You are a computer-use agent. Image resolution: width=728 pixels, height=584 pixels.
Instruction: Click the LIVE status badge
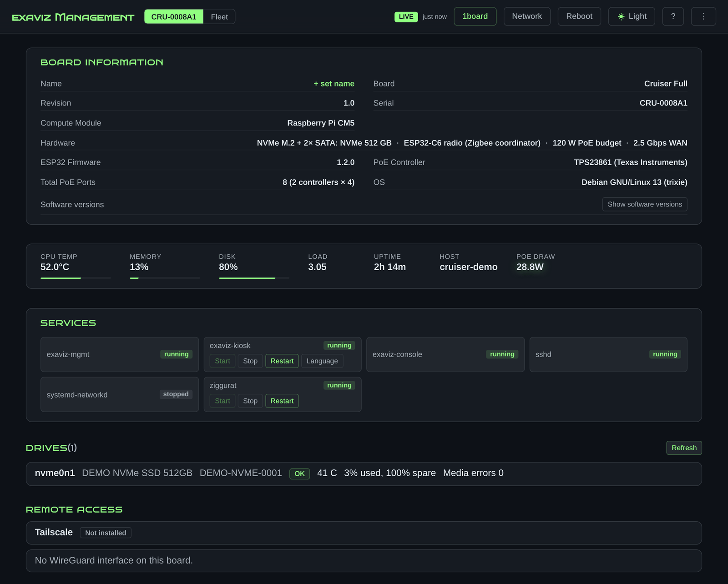(x=406, y=17)
